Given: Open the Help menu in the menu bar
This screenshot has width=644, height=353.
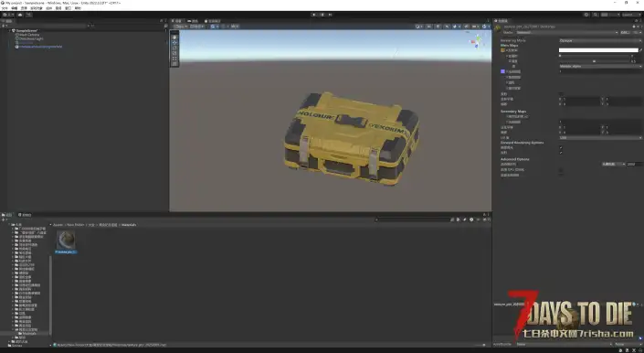Looking at the screenshot, I should click(78, 8).
